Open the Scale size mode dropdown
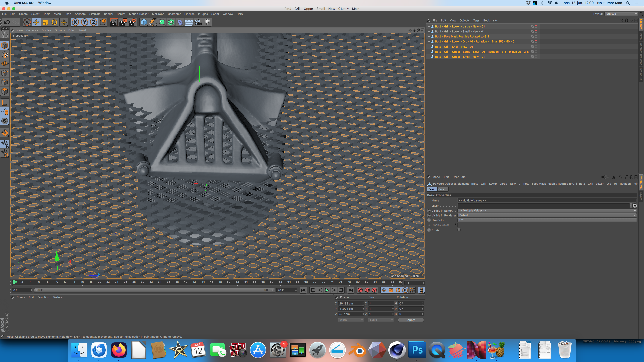 [x=381, y=320]
